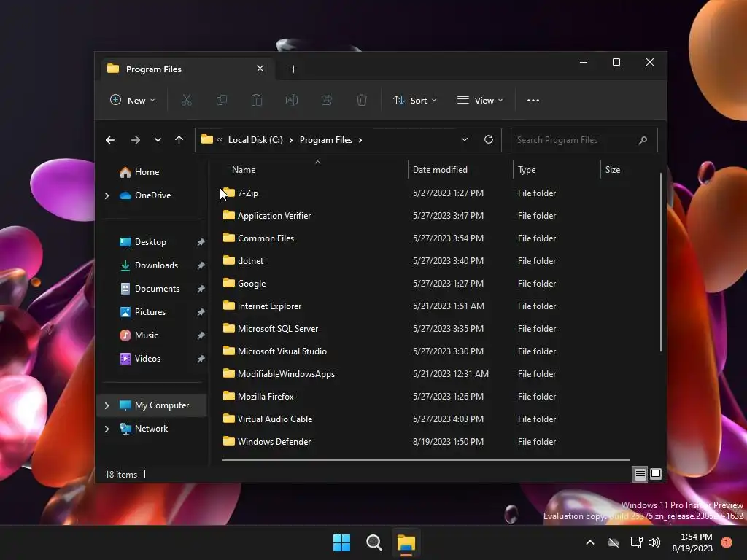The width and height of the screenshot is (747, 560).
Task: Click the vertical scrollbar in file list
Action: 661,262
